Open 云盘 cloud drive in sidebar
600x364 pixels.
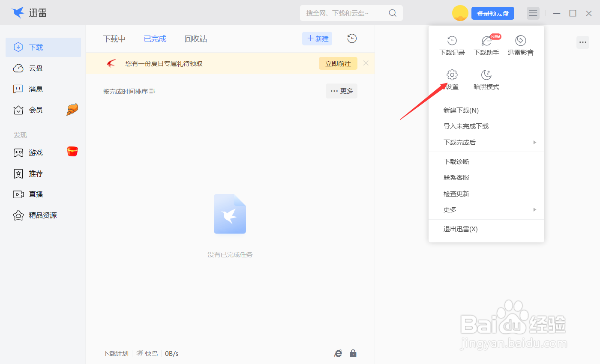43,68
